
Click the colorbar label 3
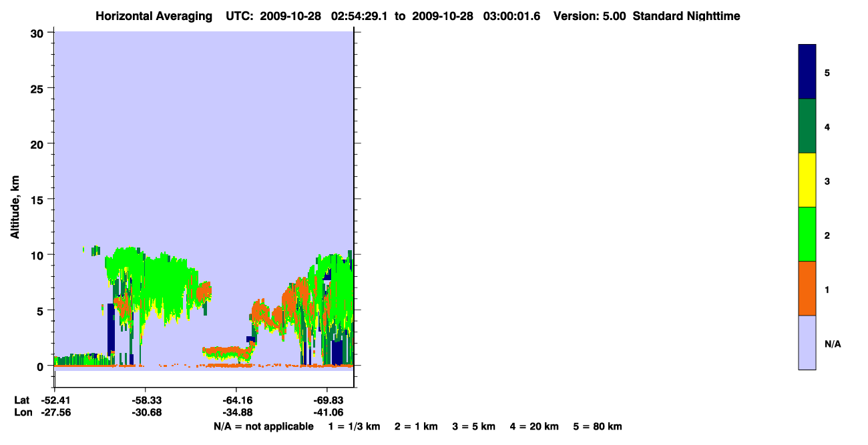(x=827, y=181)
